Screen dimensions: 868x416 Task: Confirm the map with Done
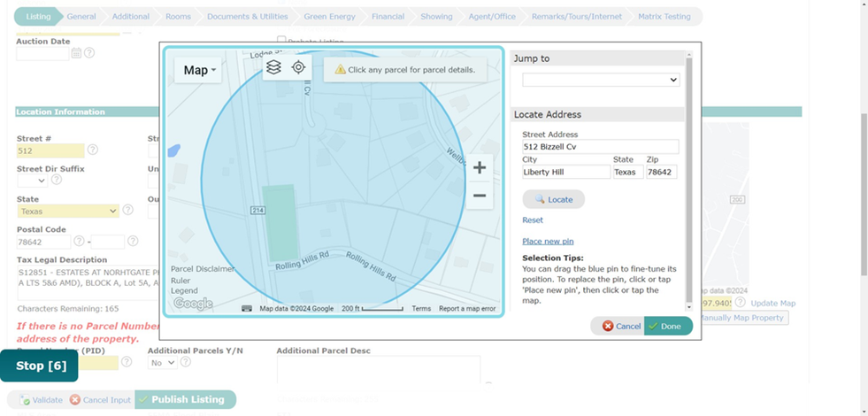tap(668, 326)
